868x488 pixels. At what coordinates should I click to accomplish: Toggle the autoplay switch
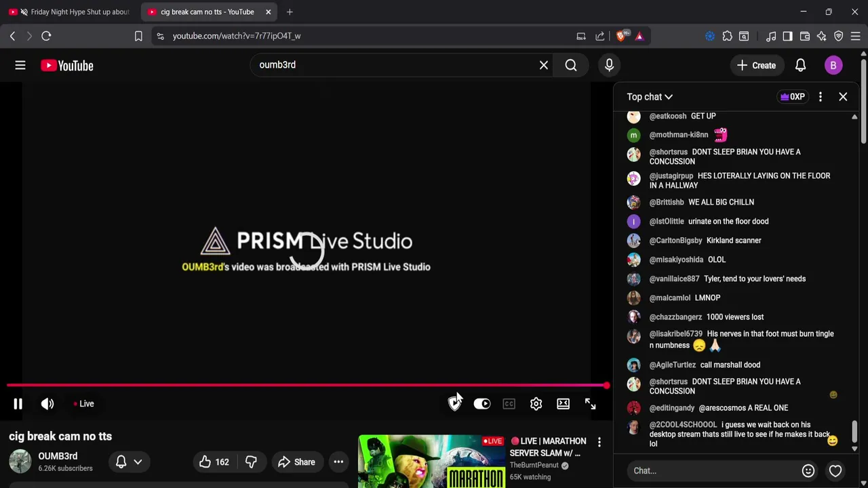(482, 404)
